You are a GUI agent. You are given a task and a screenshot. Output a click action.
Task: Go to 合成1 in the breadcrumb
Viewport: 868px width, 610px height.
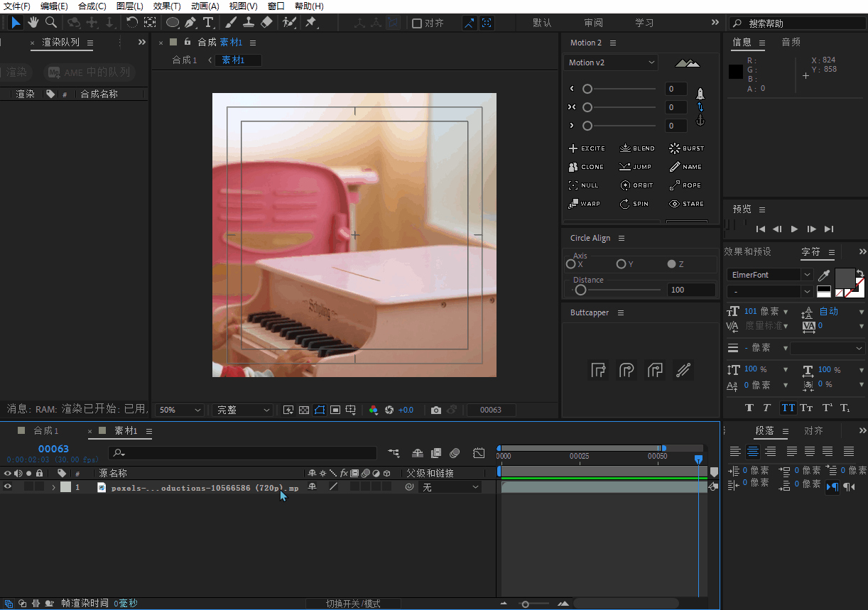tap(185, 60)
